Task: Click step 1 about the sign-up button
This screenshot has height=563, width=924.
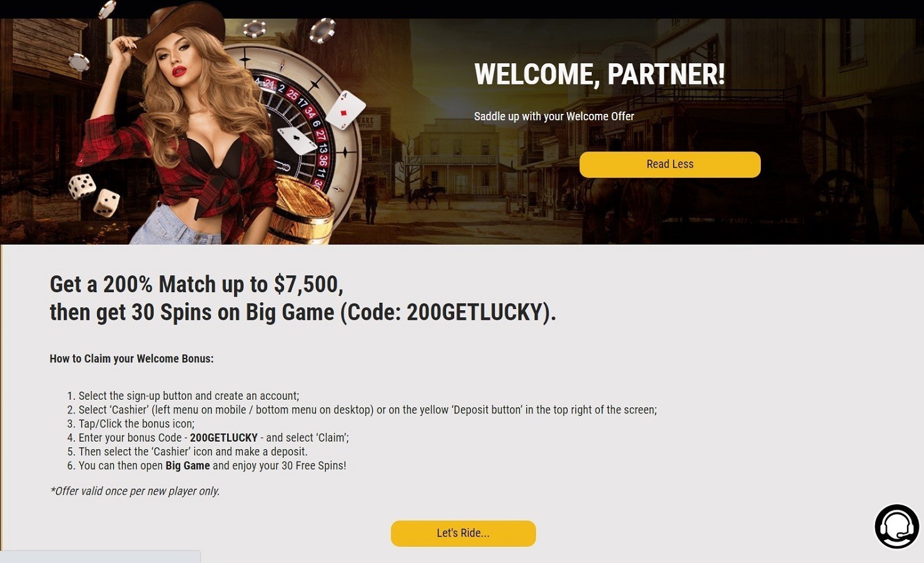Action: (183, 396)
